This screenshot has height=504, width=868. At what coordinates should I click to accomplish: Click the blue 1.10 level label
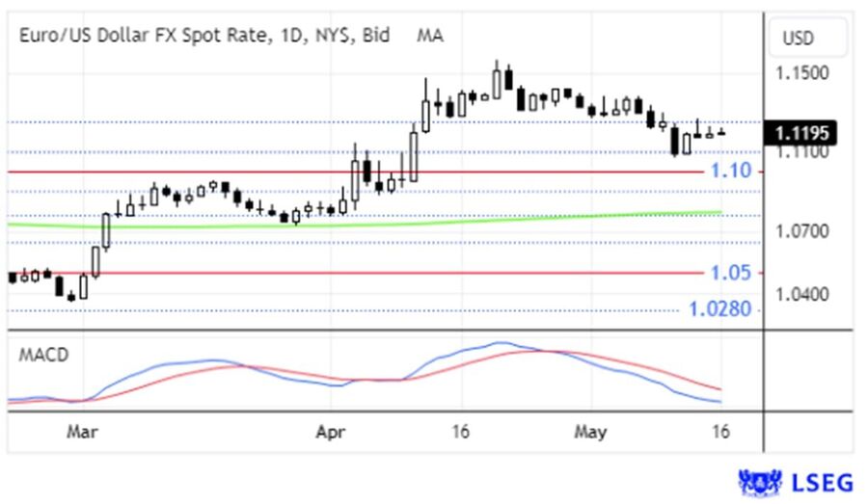click(731, 171)
